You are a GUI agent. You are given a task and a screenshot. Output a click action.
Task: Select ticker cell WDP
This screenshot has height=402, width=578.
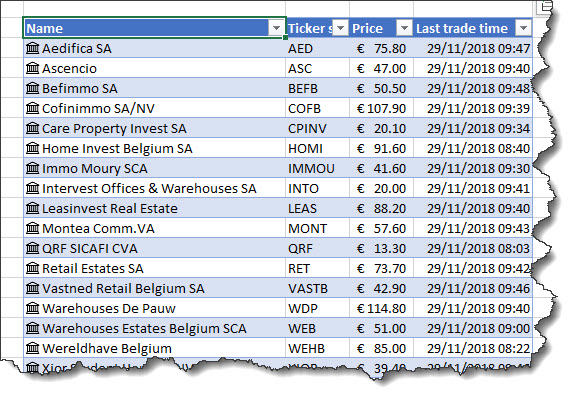[x=317, y=308]
